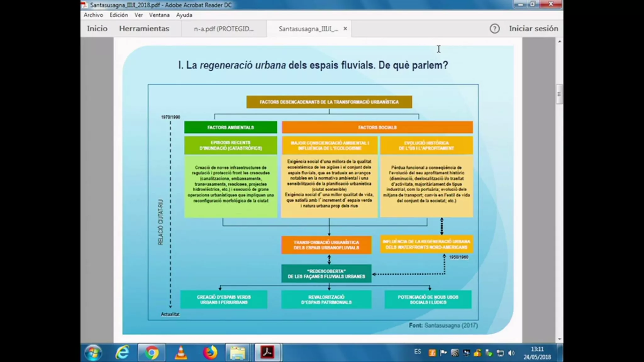Launch Internet Explorer from the taskbar

[x=122, y=353]
